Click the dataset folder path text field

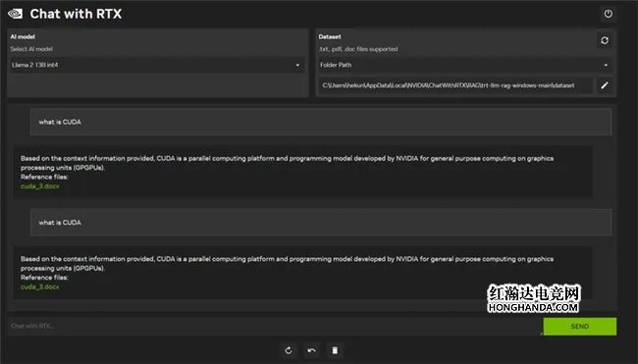tap(454, 85)
